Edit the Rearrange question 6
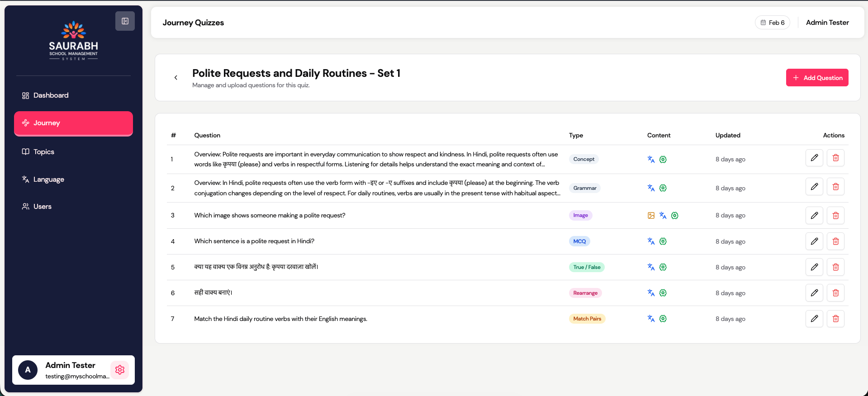This screenshot has height=396, width=868. click(814, 293)
